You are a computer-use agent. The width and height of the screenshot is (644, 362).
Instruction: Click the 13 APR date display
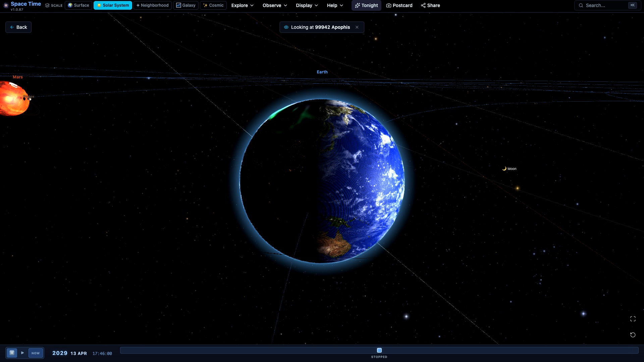(78, 353)
